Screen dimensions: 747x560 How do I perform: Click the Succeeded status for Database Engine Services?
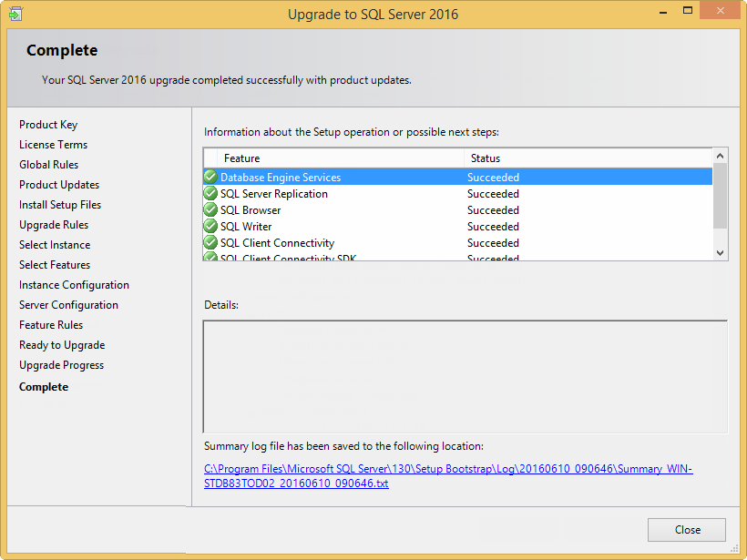point(493,178)
